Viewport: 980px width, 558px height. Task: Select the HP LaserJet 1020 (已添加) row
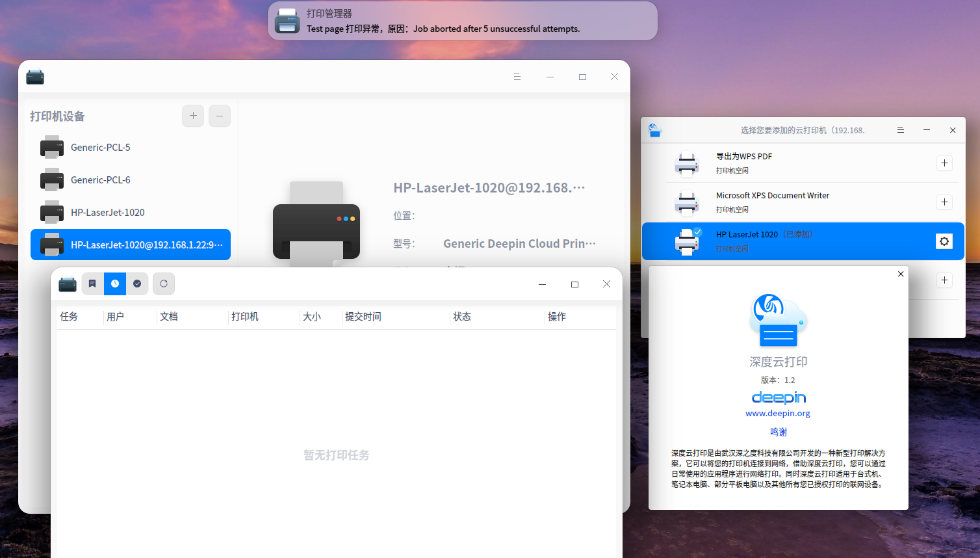[803, 241]
